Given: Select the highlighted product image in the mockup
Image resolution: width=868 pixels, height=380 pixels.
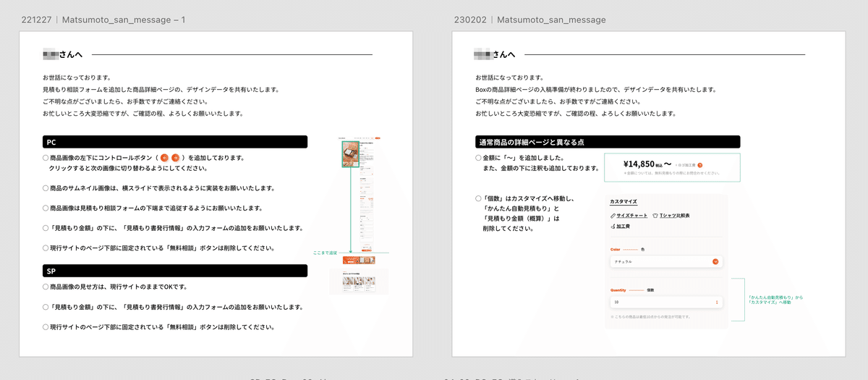Looking at the screenshot, I should [351, 153].
